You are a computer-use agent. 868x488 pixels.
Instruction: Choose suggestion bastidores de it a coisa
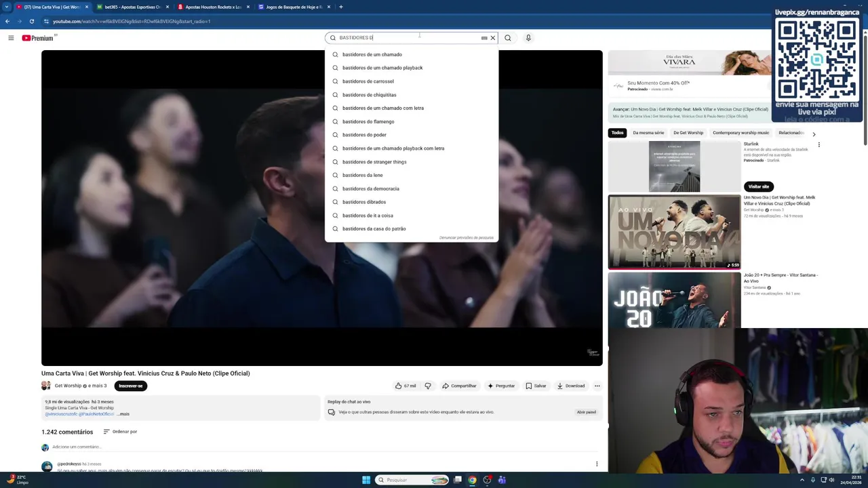coord(412,216)
